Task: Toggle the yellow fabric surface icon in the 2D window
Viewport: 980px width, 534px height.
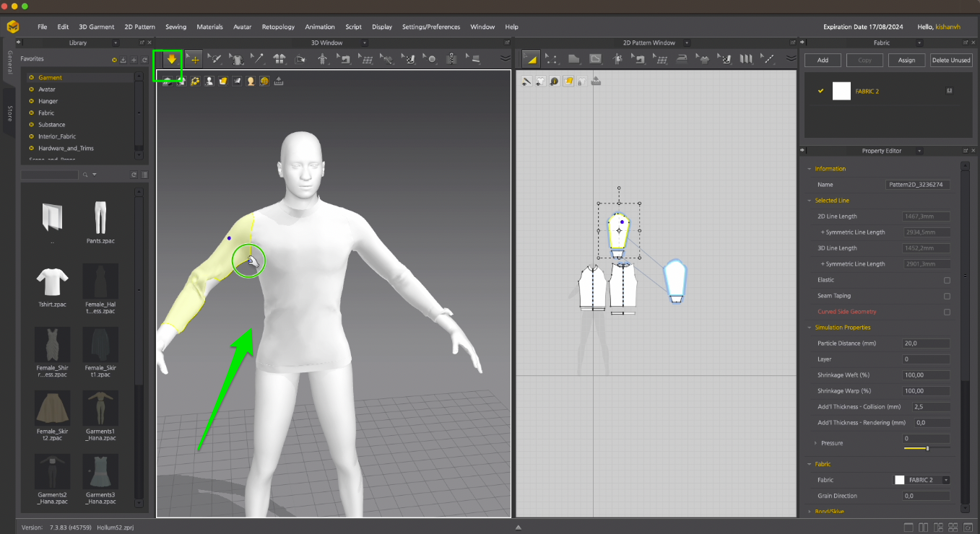Action: click(568, 81)
